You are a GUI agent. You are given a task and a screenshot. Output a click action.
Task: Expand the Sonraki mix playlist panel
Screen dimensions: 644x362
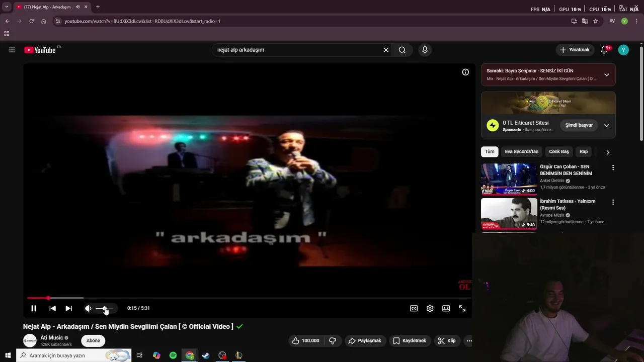point(606,75)
